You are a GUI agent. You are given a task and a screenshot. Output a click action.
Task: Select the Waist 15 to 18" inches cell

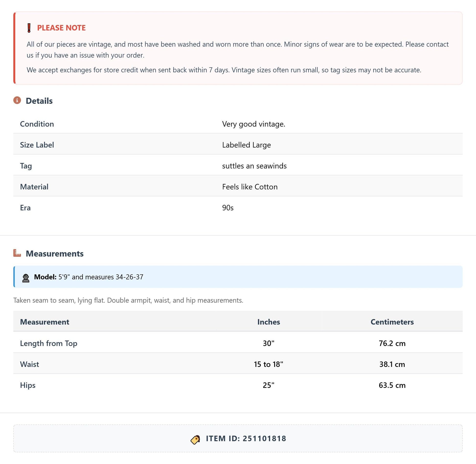pyautogui.click(x=269, y=364)
